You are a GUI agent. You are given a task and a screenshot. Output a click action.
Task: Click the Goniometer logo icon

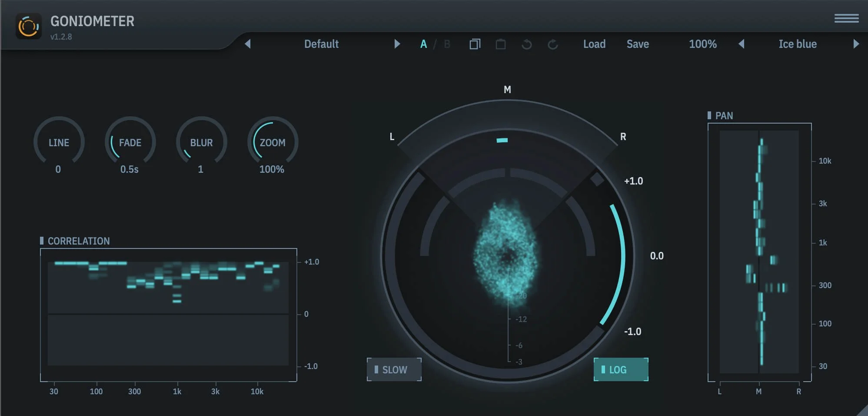point(29,26)
